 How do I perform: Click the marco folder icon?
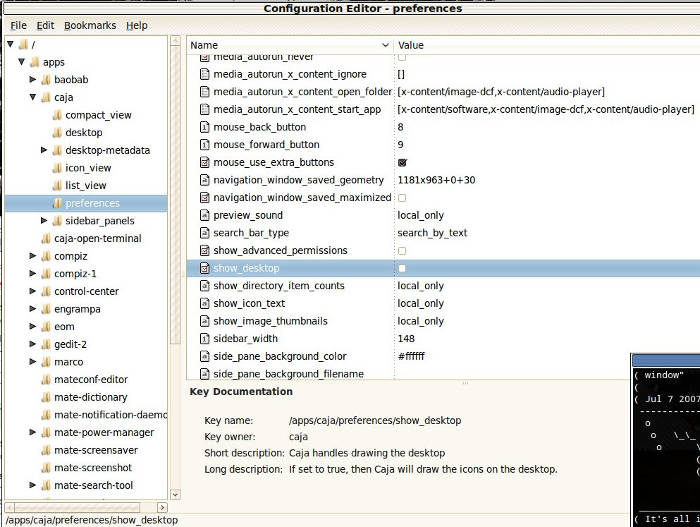(46, 362)
